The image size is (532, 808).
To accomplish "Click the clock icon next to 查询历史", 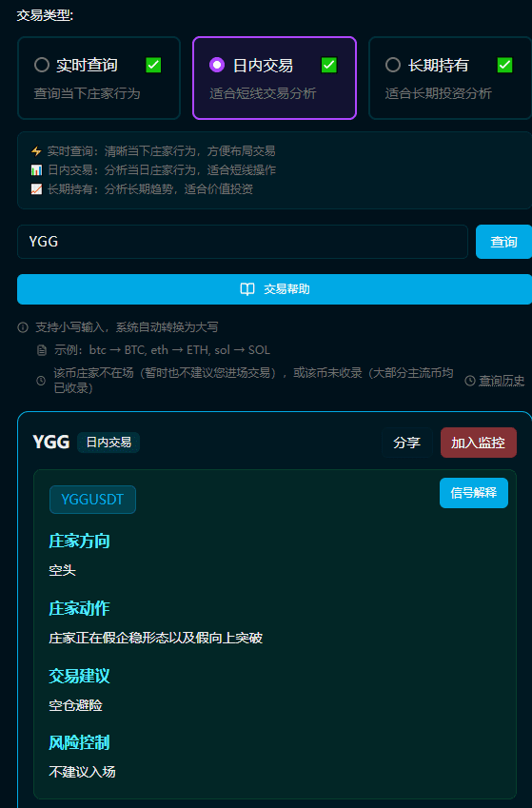I will click(469, 381).
